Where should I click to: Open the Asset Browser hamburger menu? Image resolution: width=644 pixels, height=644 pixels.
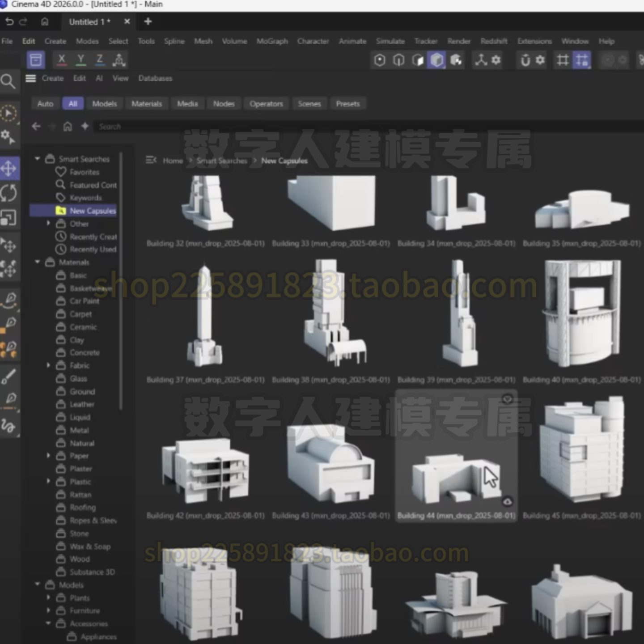click(x=30, y=78)
